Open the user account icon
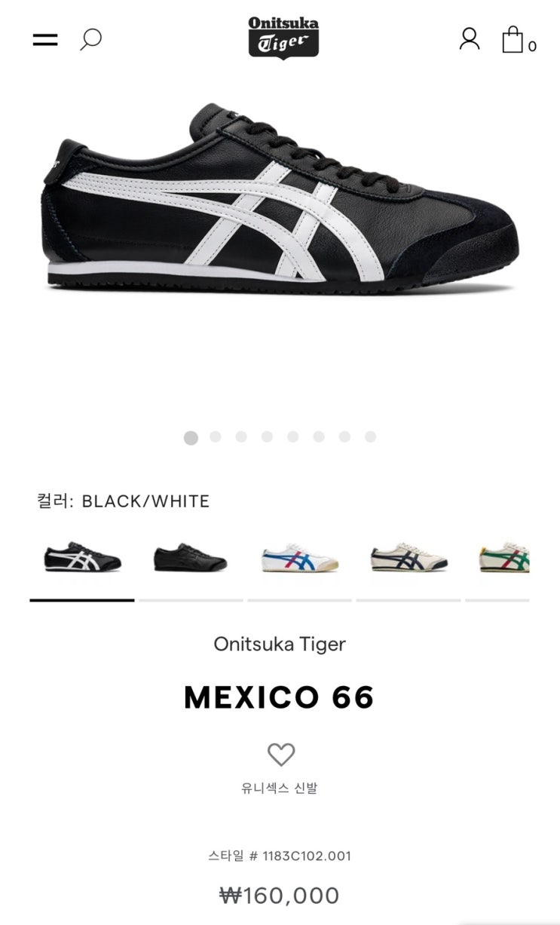Screen dimensions: 560x925 (470, 38)
